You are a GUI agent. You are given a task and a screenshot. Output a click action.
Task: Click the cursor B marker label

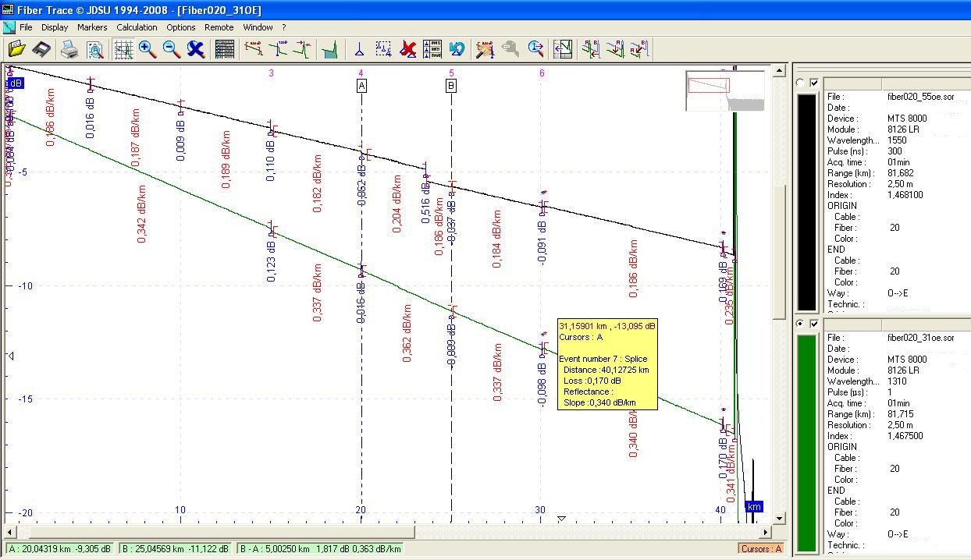coord(451,86)
